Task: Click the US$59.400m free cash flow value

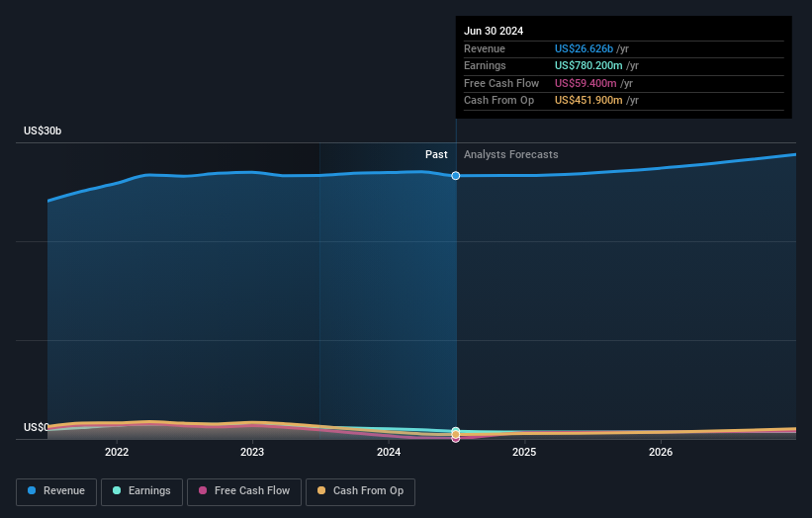Action: pyautogui.click(x=586, y=83)
